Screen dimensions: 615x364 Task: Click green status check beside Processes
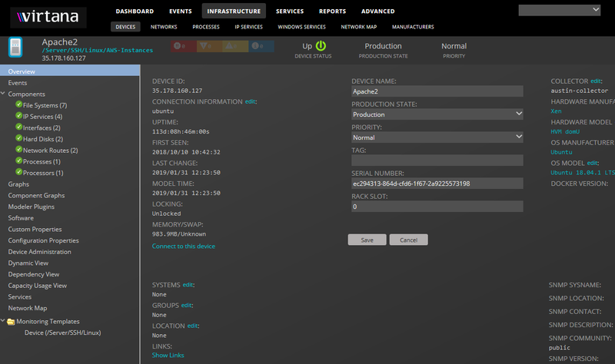pyautogui.click(x=18, y=160)
